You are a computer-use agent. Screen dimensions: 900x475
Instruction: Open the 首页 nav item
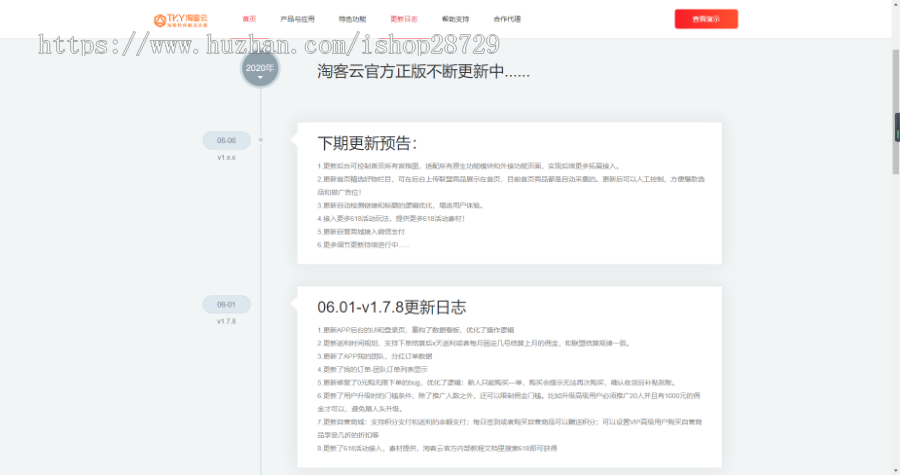click(249, 19)
